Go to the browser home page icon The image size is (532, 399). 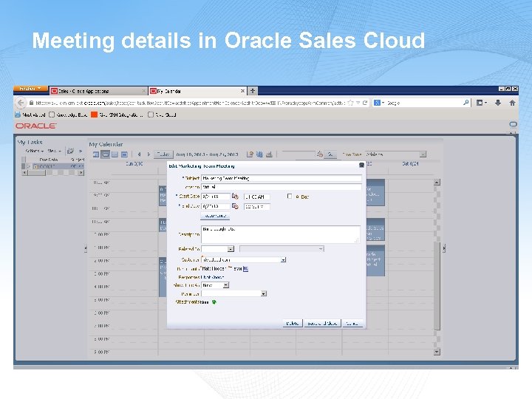[x=512, y=103]
